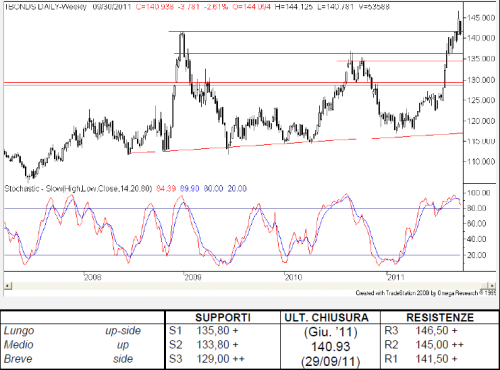The height and width of the screenshot is (370, 500).
Task: Click the 'up-side' trend value for Lungo
Action: point(123,331)
